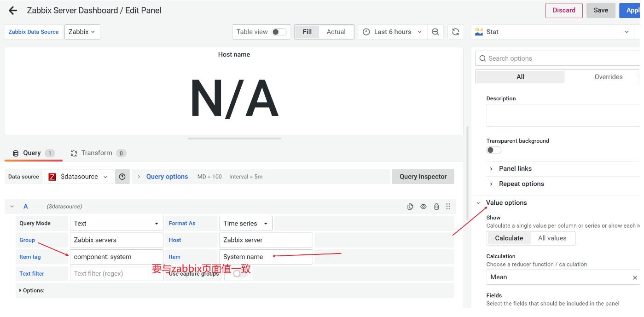Click the zoom out time range icon
The width and height of the screenshot is (644, 317).
click(x=435, y=32)
